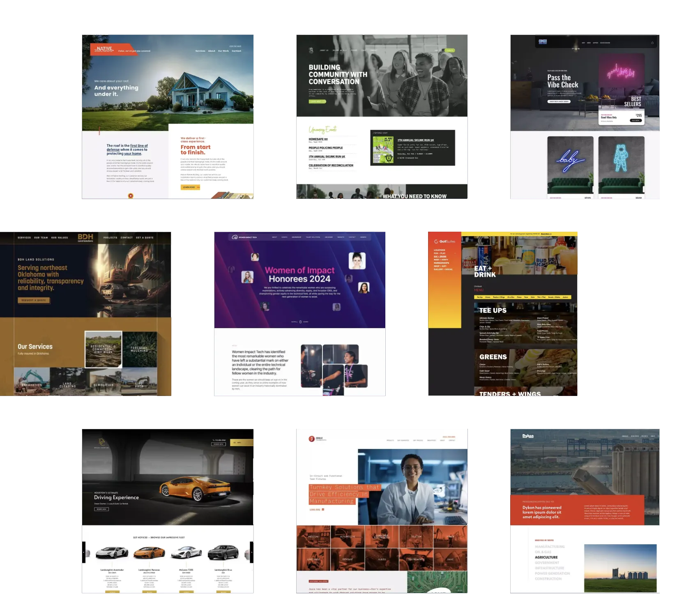700x612 pixels.
Task: Click the GolfSuites logo
Action: 444,242
